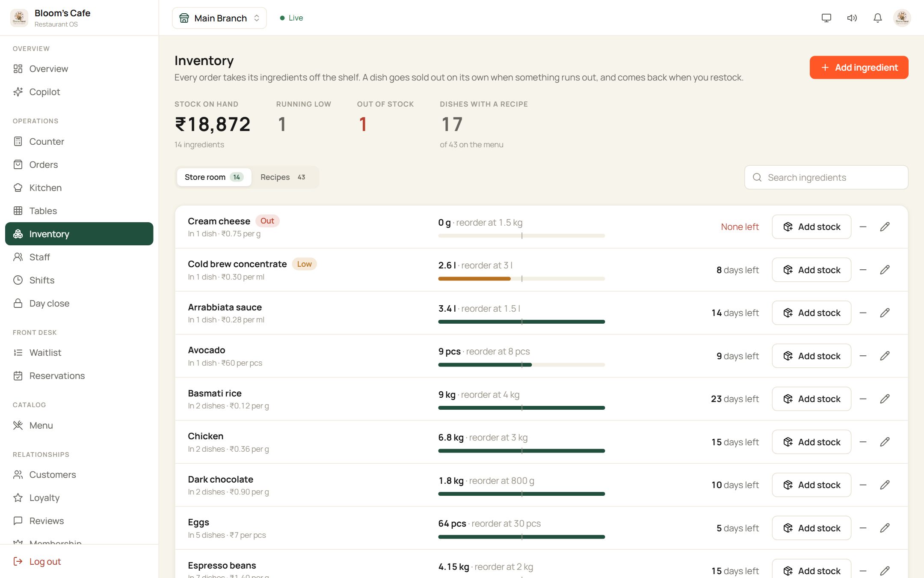
Task: Switch to the Recipes tab
Action: [x=283, y=177]
